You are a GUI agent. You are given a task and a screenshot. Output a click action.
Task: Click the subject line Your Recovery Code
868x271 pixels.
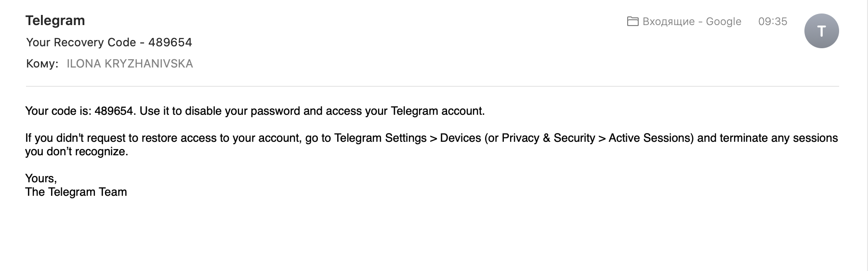click(109, 42)
